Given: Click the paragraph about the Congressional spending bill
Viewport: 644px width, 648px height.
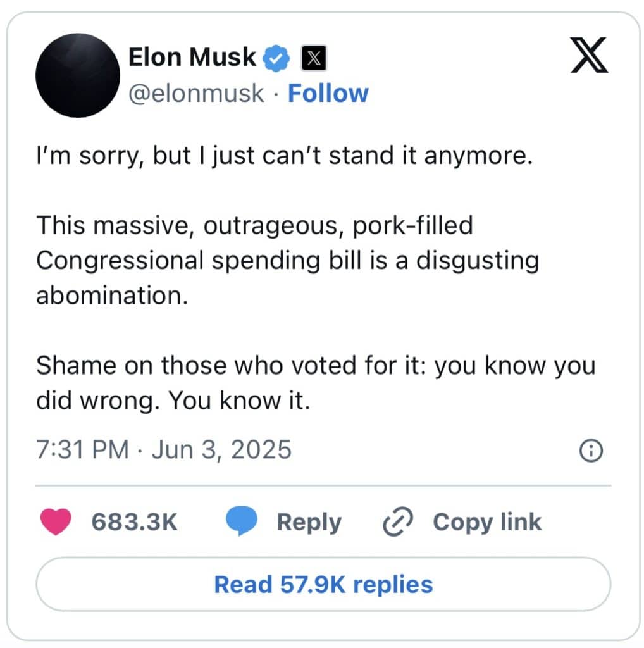Looking at the screenshot, I should point(287,261).
